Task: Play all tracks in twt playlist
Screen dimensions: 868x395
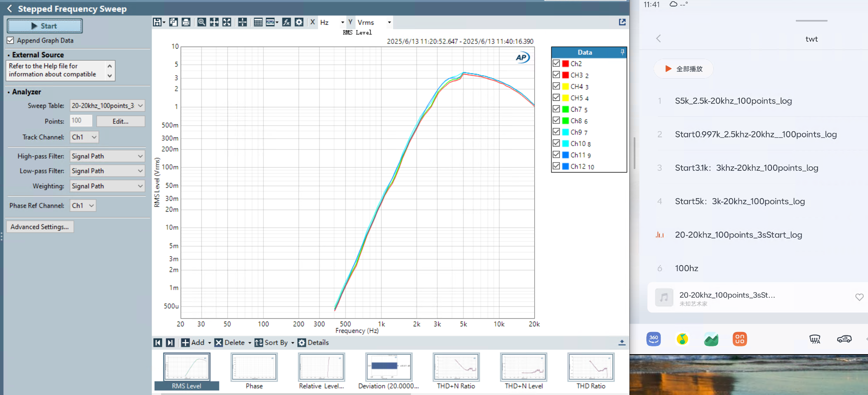Action: click(683, 69)
